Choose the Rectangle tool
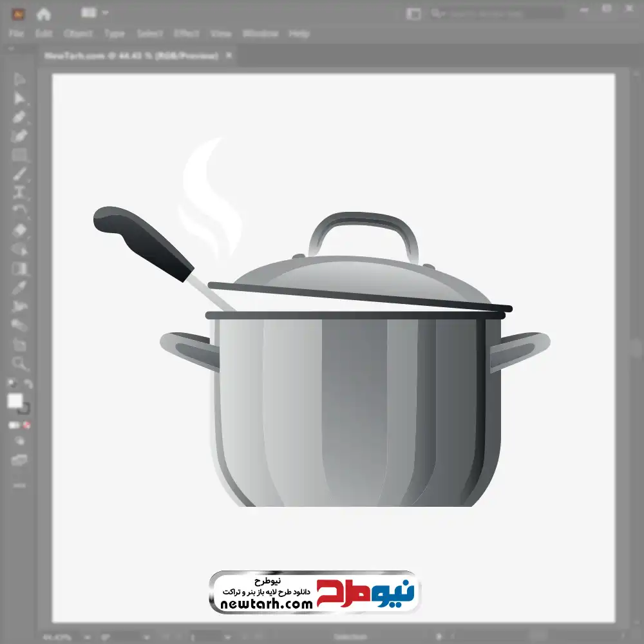Screen dimensions: 644x644 19,155
